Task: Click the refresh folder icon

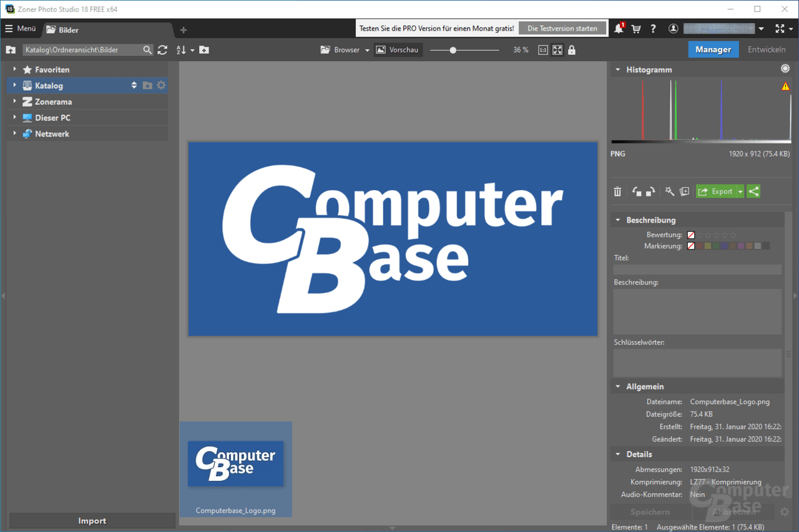Action: pyautogui.click(x=162, y=50)
